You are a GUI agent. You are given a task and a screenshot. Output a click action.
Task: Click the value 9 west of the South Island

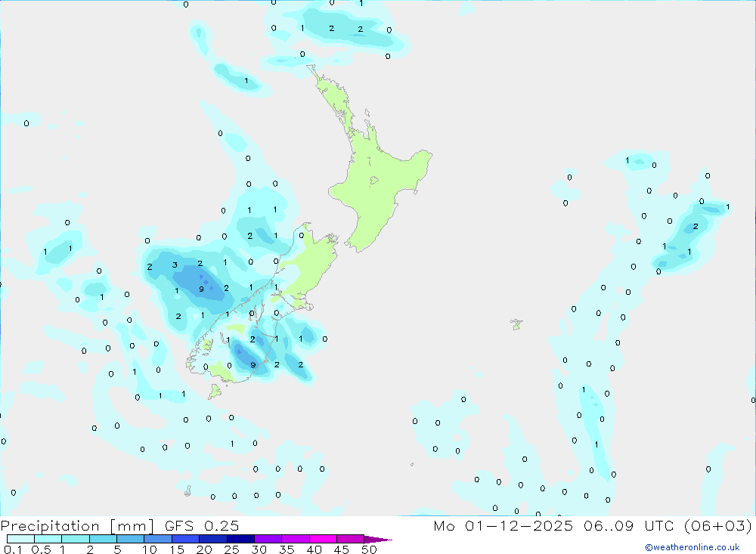(202, 289)
